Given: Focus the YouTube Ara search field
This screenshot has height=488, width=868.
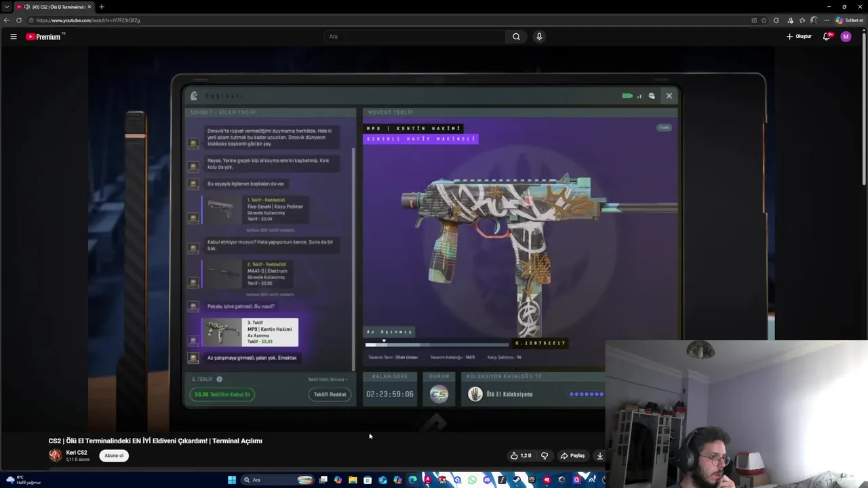Looking at the screenshot, I should 414,37.
